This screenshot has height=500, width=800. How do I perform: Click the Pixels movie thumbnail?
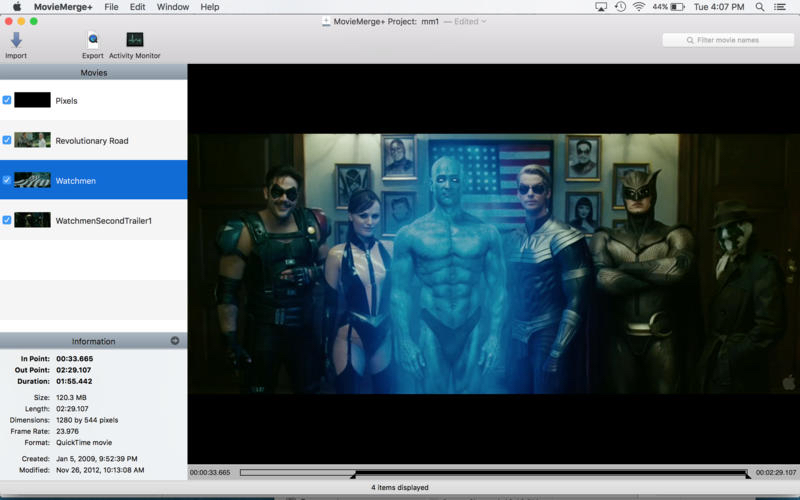click(x=32, y=100)
